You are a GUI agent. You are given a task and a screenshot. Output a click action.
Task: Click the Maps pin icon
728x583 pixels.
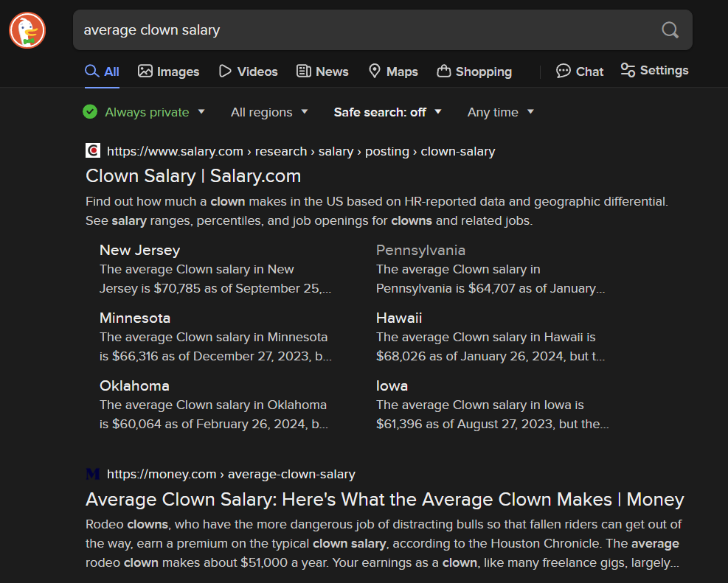tap(374, 71)
